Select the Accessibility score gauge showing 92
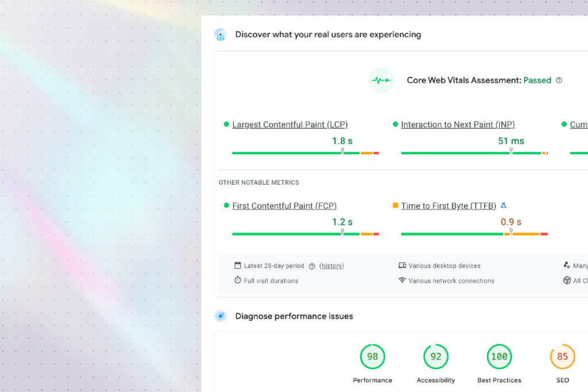588x392 pixels. pos(436,357)
